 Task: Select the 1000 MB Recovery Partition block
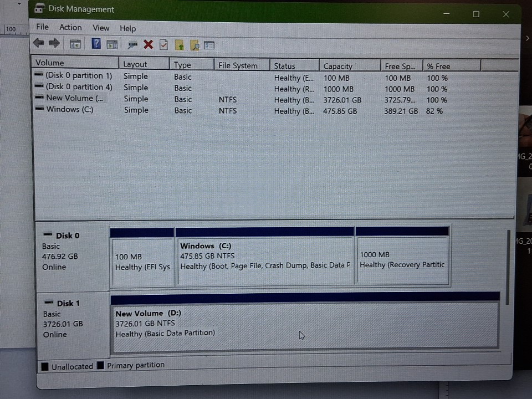(402, 260)
